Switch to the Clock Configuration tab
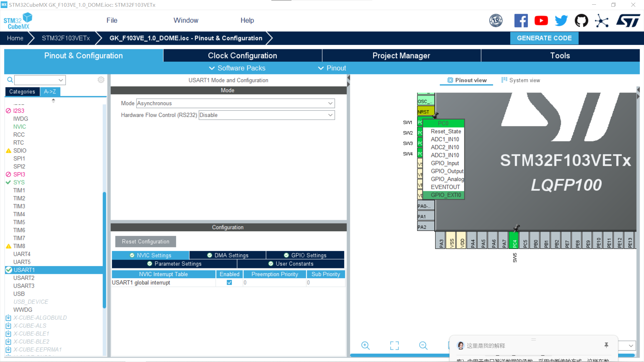 tap(242, 56)
